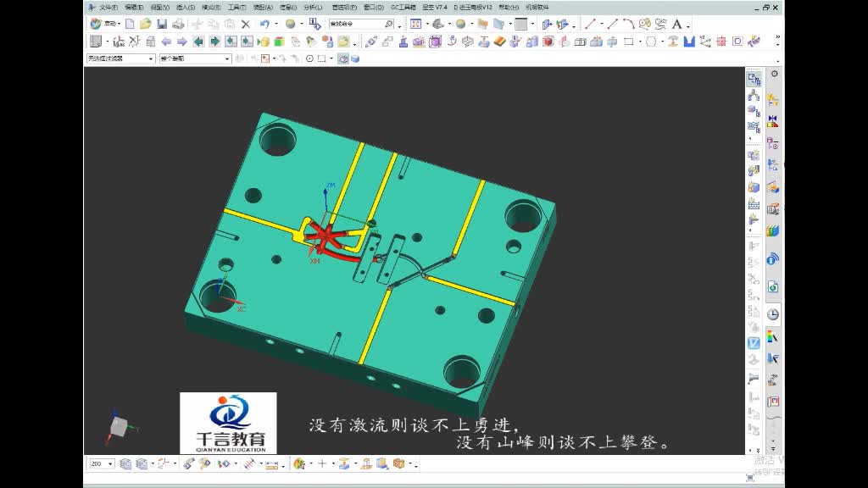Delete selected objects with the red X icon
This screenshot has height=488, width=868.
coord(247,22)
